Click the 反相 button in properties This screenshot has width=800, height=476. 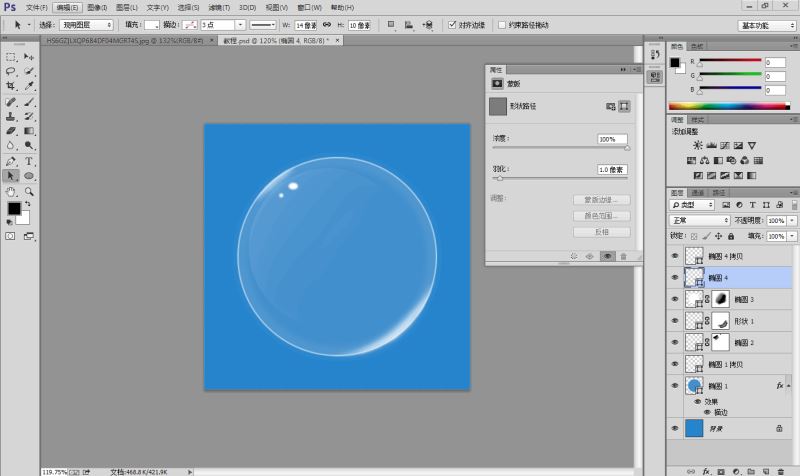601,232
